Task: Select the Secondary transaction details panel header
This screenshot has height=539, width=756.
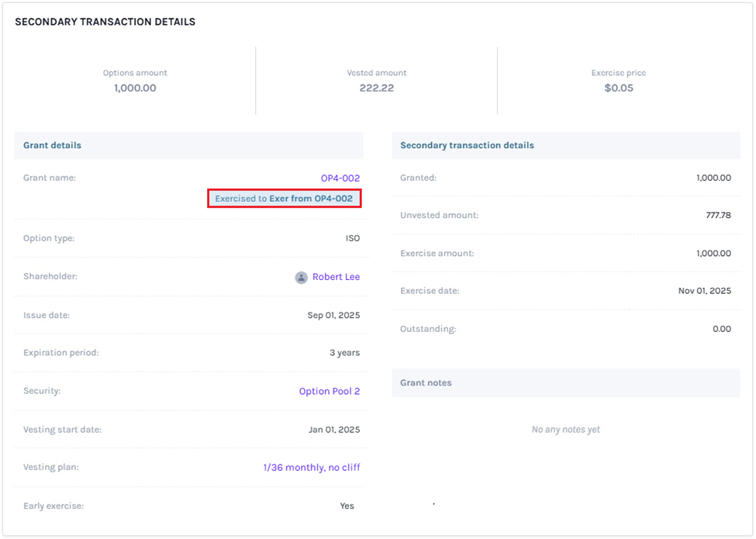Action: (466, 145)
